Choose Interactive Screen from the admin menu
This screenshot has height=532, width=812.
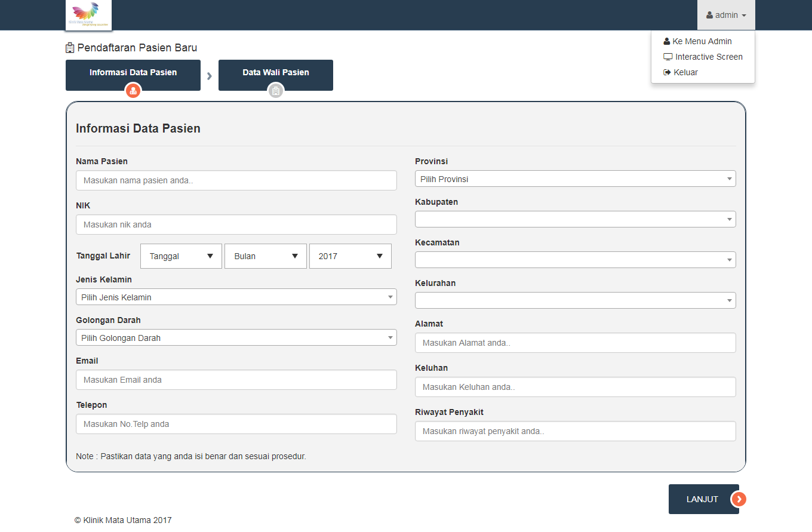708,57
